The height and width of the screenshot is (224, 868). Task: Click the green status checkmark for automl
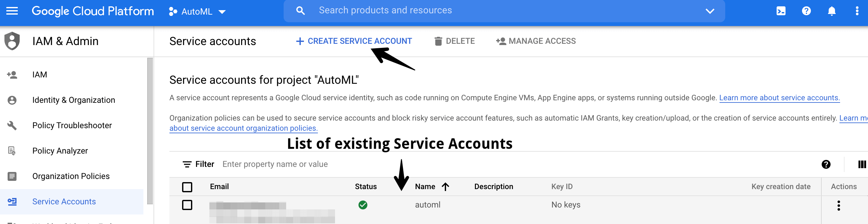click(363, 205)
